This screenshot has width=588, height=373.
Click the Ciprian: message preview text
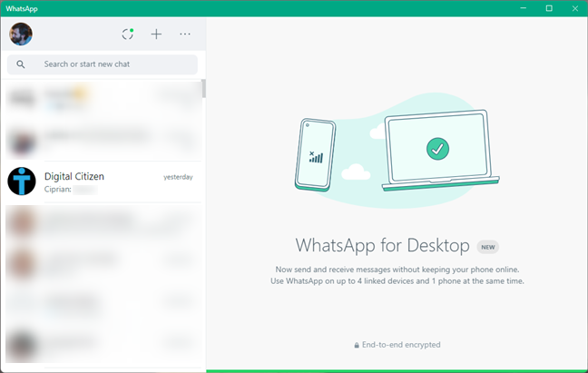click(x=58, y=190)
